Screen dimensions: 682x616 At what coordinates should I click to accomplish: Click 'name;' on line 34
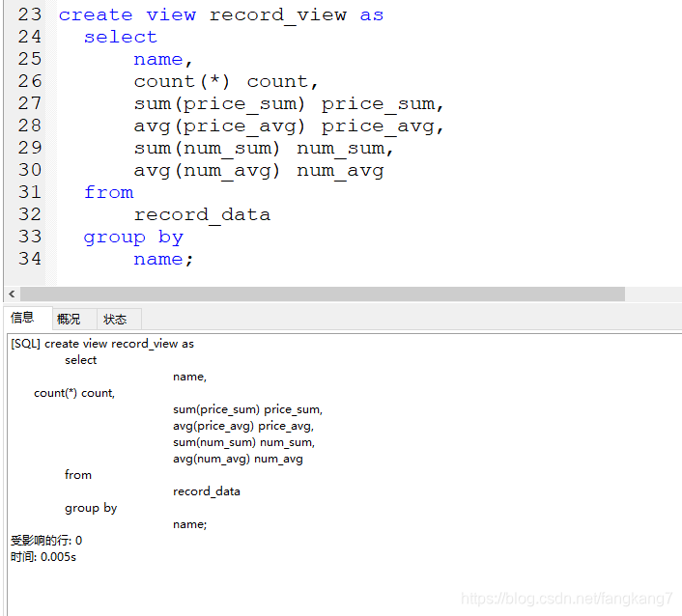tap(163, 260)
